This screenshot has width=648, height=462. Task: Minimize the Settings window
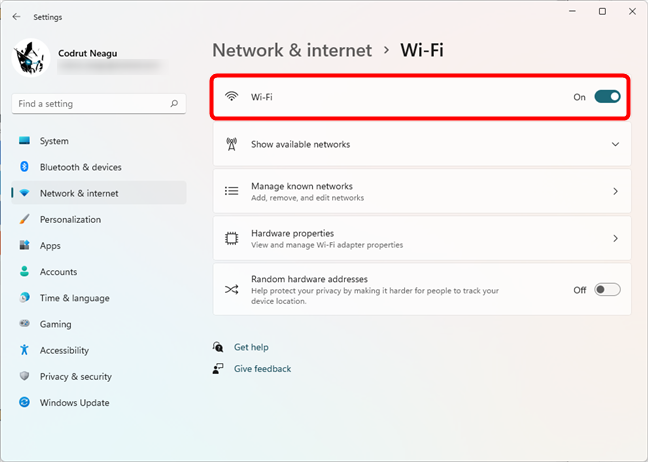[572, 12]
